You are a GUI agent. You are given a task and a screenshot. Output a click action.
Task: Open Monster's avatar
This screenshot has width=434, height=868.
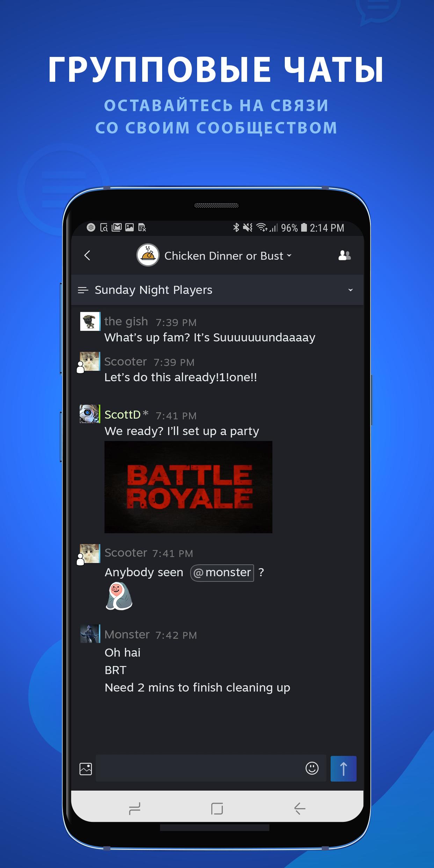(x=90, y=634)
